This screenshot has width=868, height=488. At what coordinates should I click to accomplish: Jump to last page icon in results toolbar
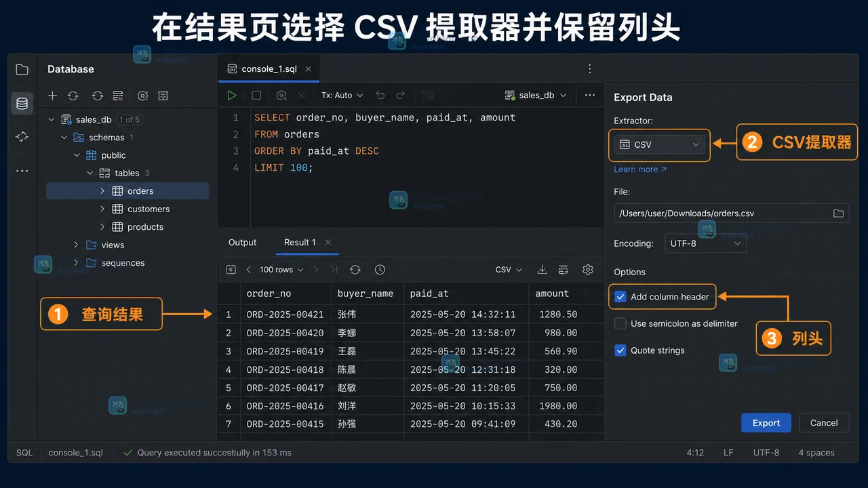coord(334,270)
